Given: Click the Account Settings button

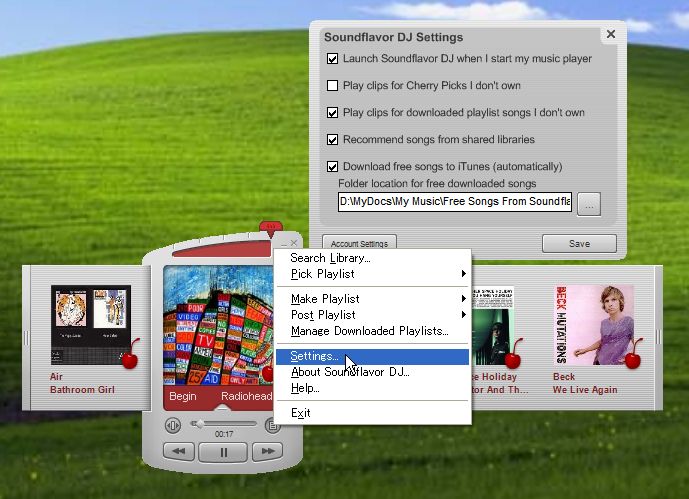Looking at the screenshot, I should [x=359, y=243].
